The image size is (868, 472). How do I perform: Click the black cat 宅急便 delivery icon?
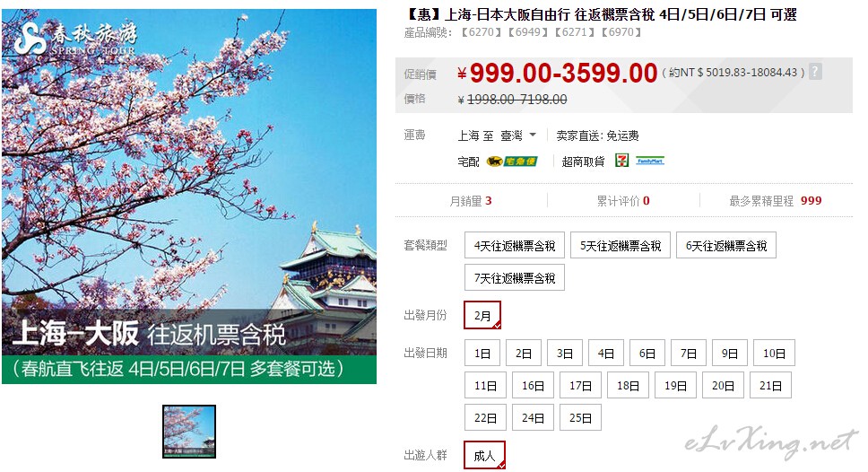[x=512, y=162]
